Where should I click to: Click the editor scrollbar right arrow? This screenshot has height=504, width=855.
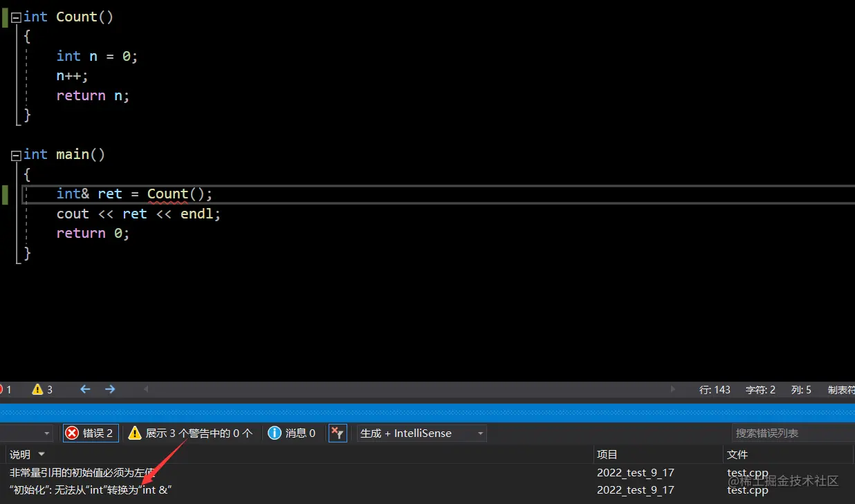click(x=673, y=389)
